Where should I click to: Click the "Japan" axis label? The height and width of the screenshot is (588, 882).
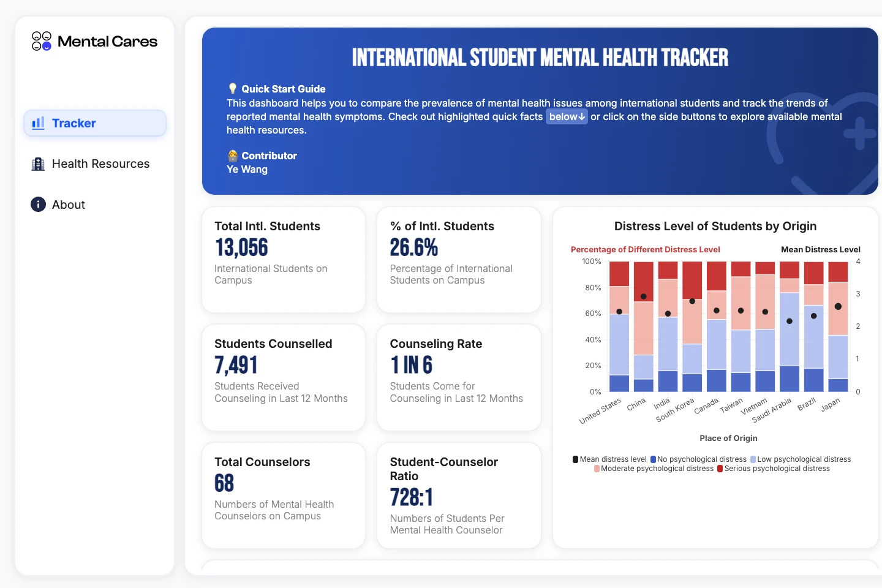[x=831, y=405]
